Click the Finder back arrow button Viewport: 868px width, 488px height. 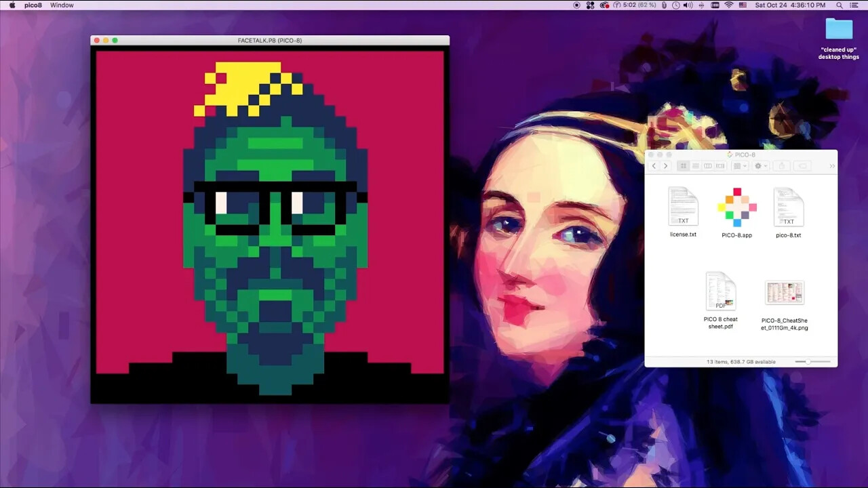[x=654, y=166]
